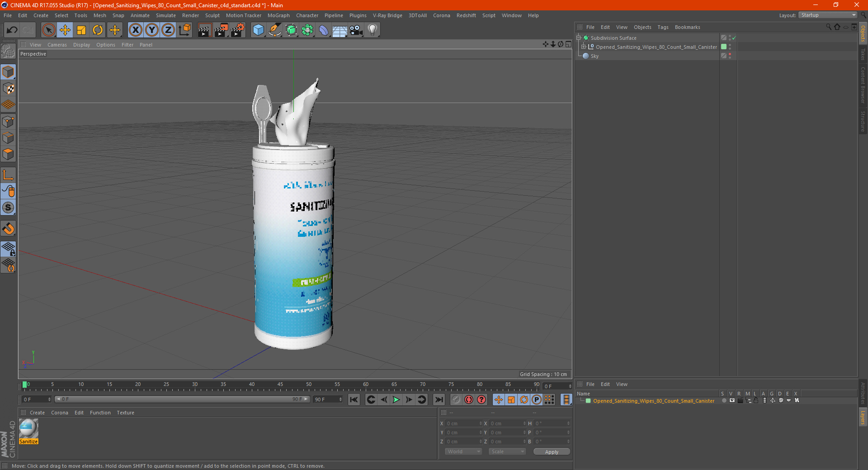The width and height of the screenshot is (868, 470).
Task: Select the Live Selection tool
Action: (x=48, y=30)
